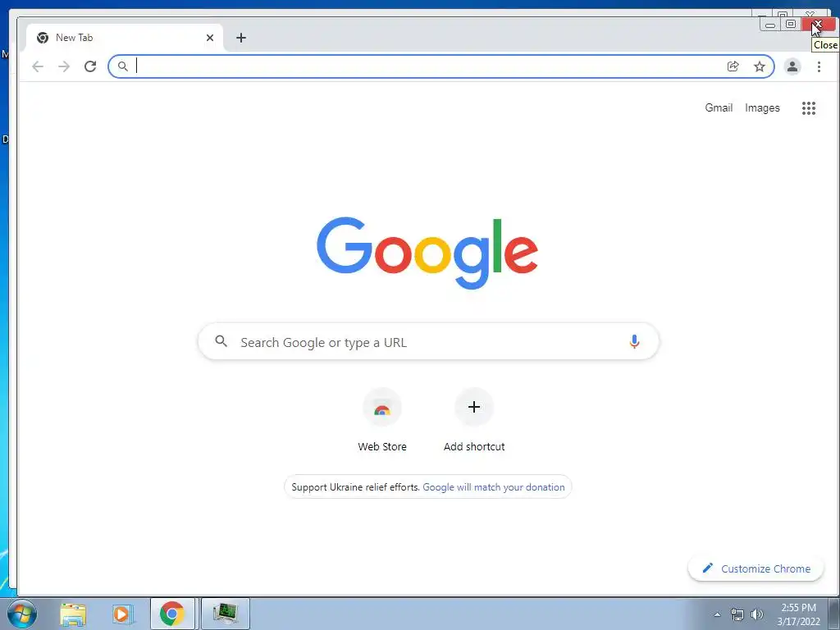
Task: Open the Windows Start menu
Action: [x=22, y=614]
